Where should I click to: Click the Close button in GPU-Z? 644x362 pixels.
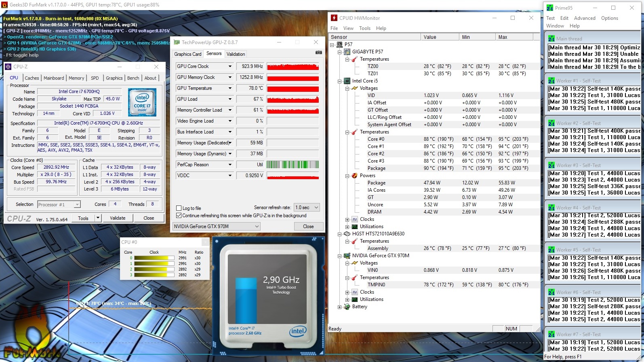(308, 227)
